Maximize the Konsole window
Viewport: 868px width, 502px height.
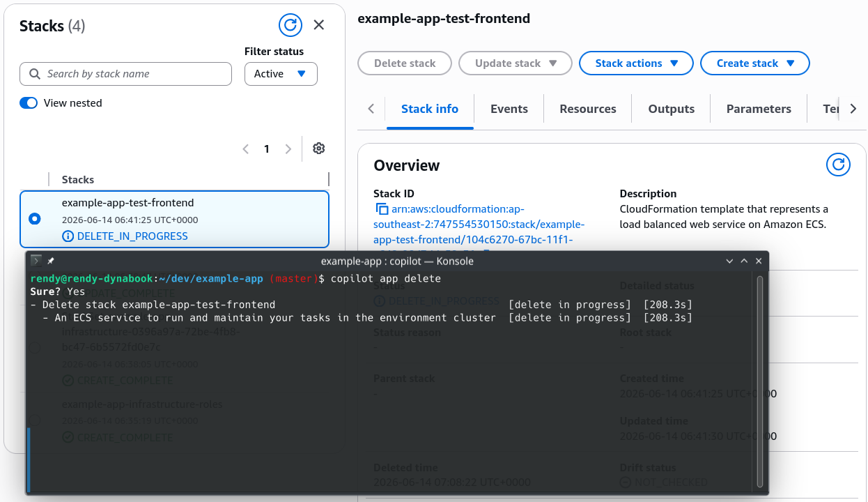point(744,261)
